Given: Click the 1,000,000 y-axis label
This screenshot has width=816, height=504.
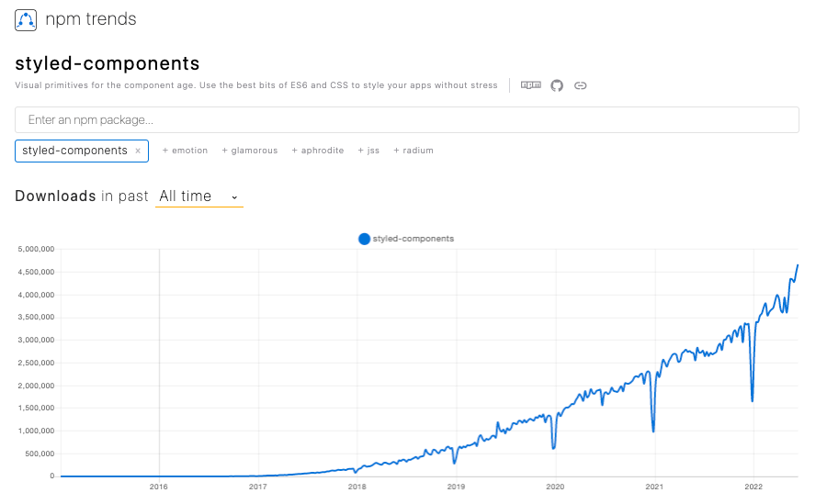Looking at the screenshot, I should coord(37,431).
